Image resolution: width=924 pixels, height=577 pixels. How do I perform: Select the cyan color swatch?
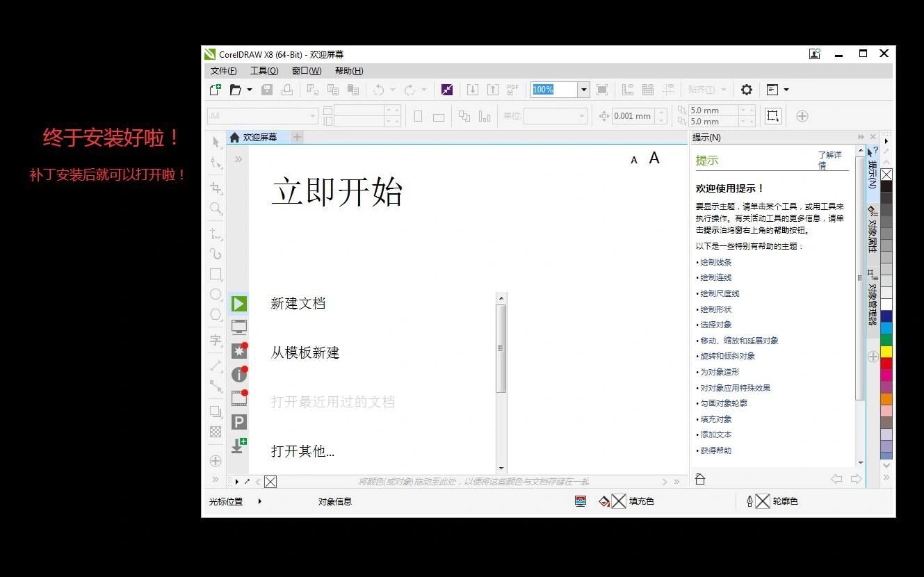pyautogui.click(x=886, y=327)
